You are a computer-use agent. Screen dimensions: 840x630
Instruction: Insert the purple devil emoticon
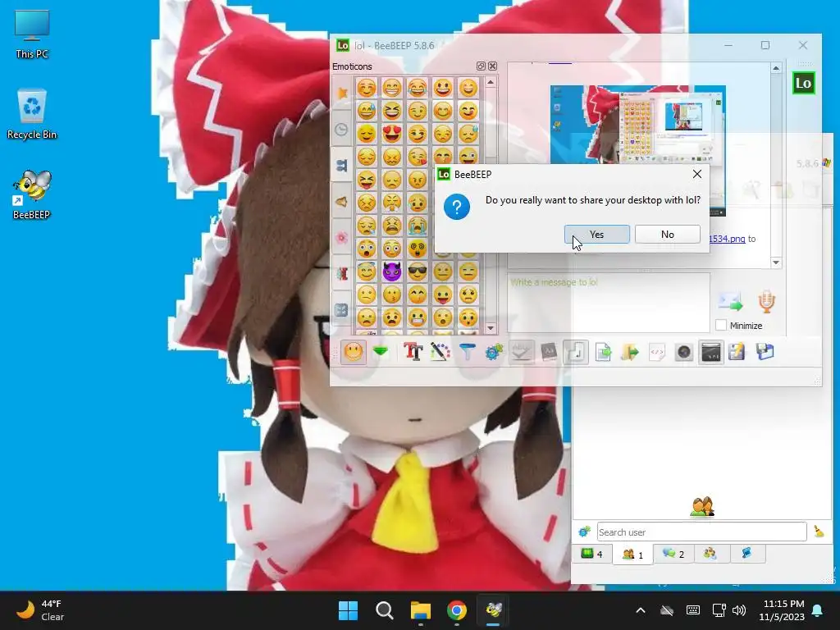click(391, 272)
